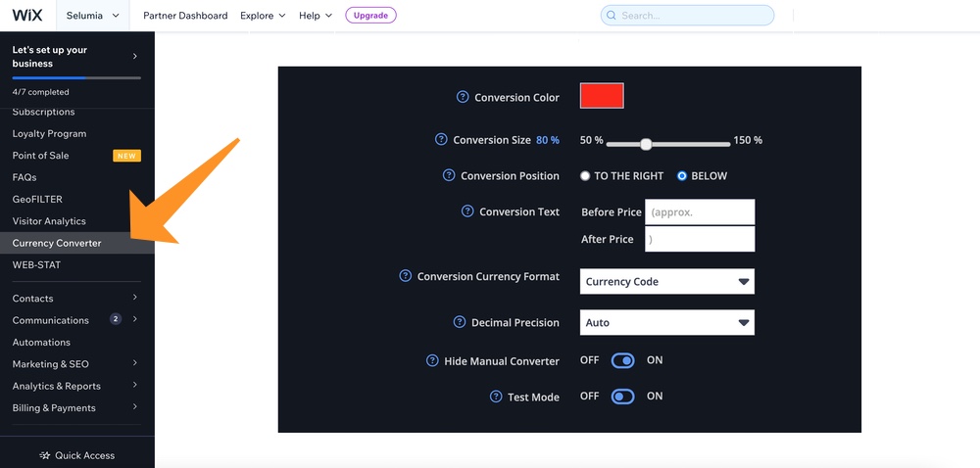The width and height of the screenshot is (980, 468).
Task: Open help for Conversion Text
Action: (467, 211)
